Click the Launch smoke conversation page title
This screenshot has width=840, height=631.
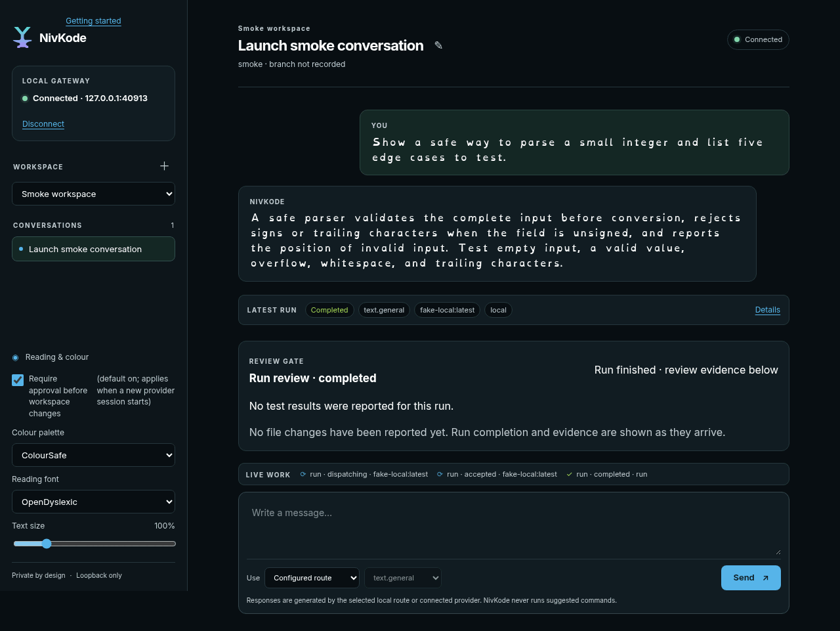(331, 45)
